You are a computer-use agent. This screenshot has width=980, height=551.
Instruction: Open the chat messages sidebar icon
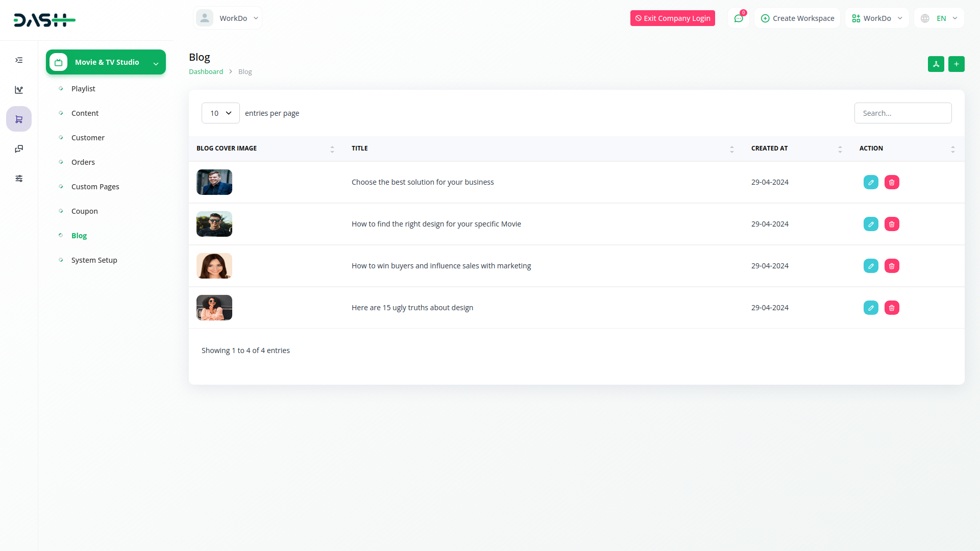click(19, 149)
